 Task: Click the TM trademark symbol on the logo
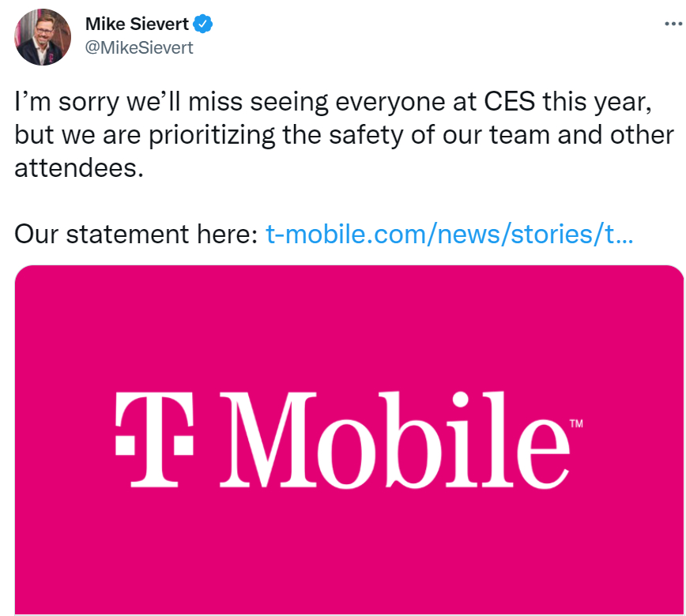[x=576, y=424]
